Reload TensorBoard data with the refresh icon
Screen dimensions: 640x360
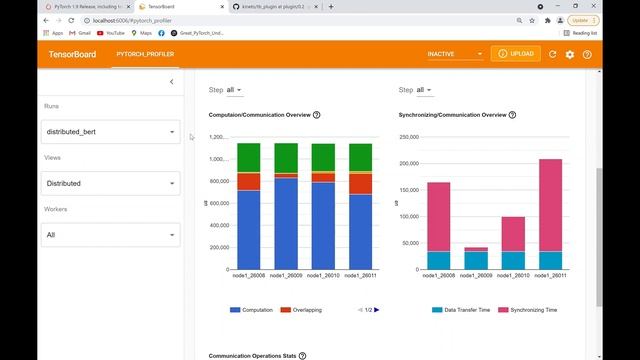click(x=553, y=54)
